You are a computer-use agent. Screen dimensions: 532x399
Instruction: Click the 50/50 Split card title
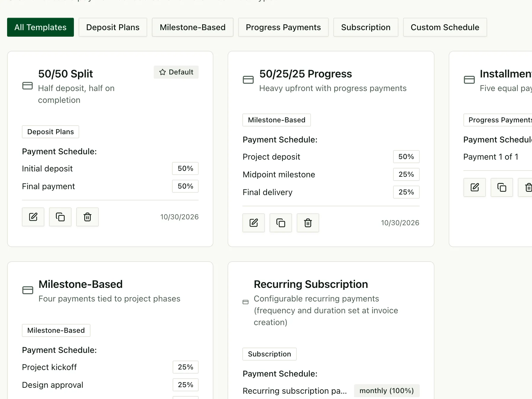pos(66,74)
